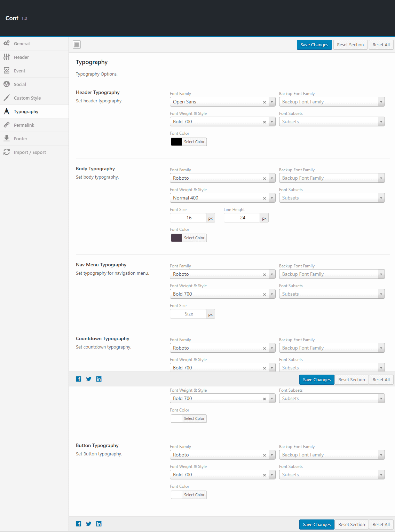Image resolution: width=395 pixels, height=532 pixels.
Task: Click the Social globe icon
Action: pyautogui.click(x=7, y=84)
